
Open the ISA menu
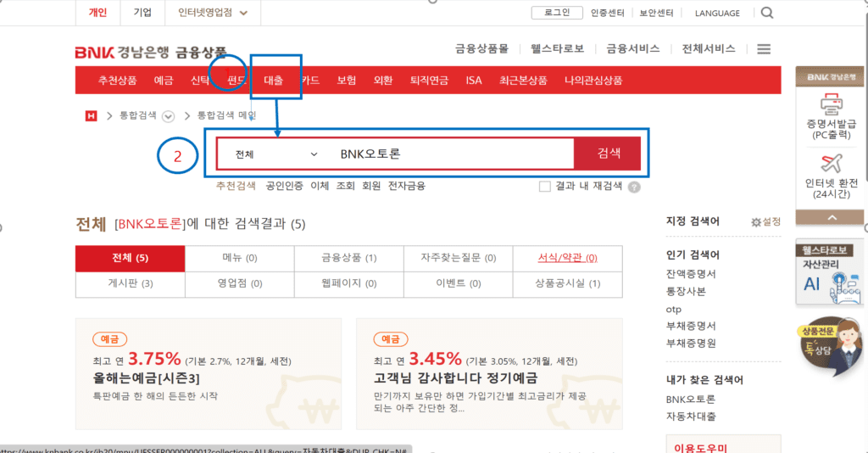click(474, 81)
